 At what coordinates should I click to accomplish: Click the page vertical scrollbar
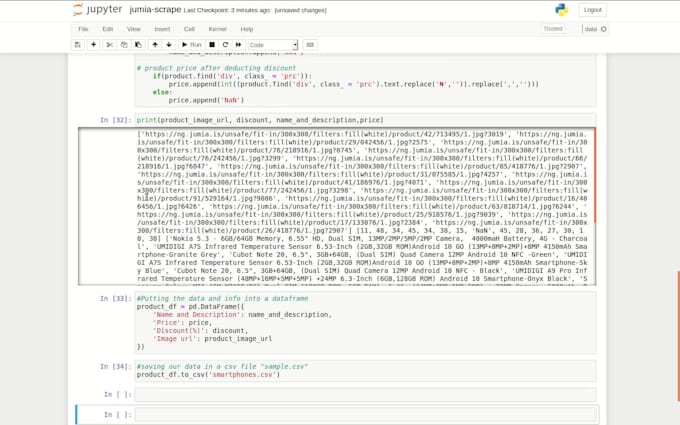point(678,336)
